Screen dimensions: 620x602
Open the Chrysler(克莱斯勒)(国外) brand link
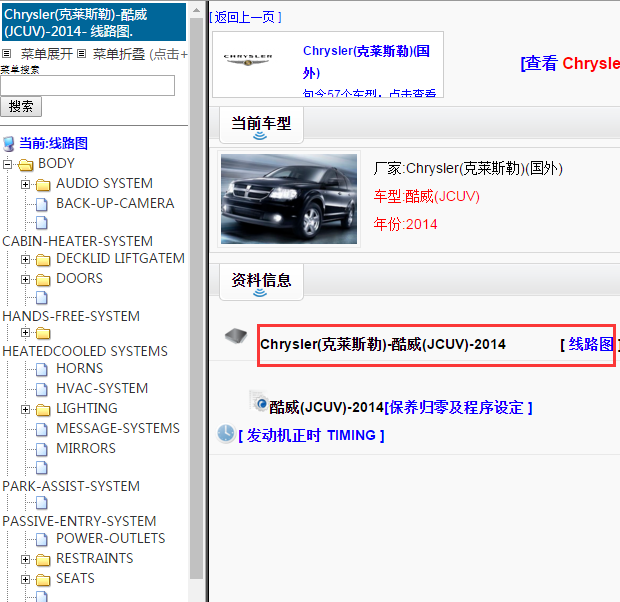pyautogui.click(x=366, y=62)
